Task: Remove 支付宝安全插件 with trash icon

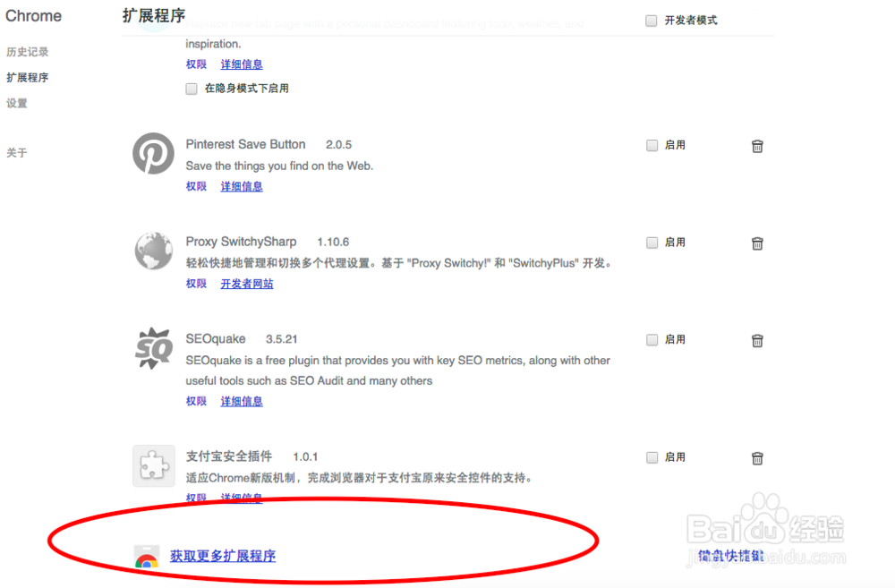Action: [x=757, y=458]
